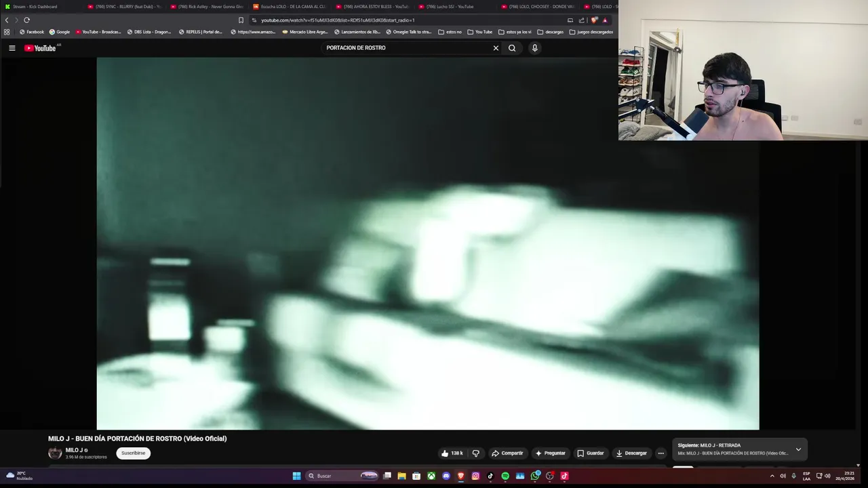Start voice search with the microphone icon
868x488 pixels.
[x=534, y=48]
